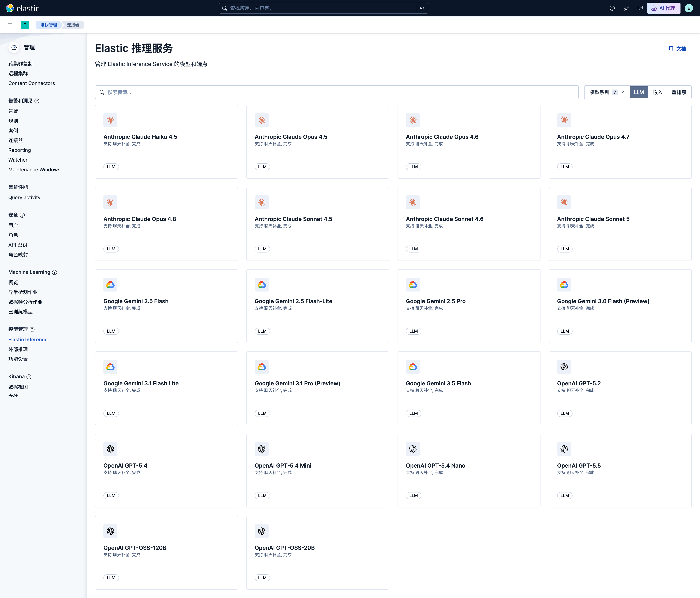700x598 pixels.
Task: Click the LLM badge on GPT-5.4 Nano card
Action: (414, 495)
